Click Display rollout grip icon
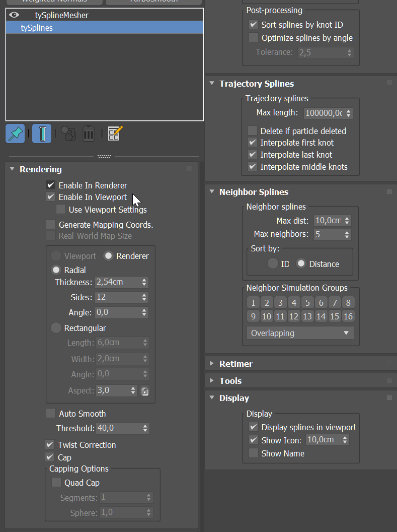This screenshot has height=532, width=397. pos(389,397)
